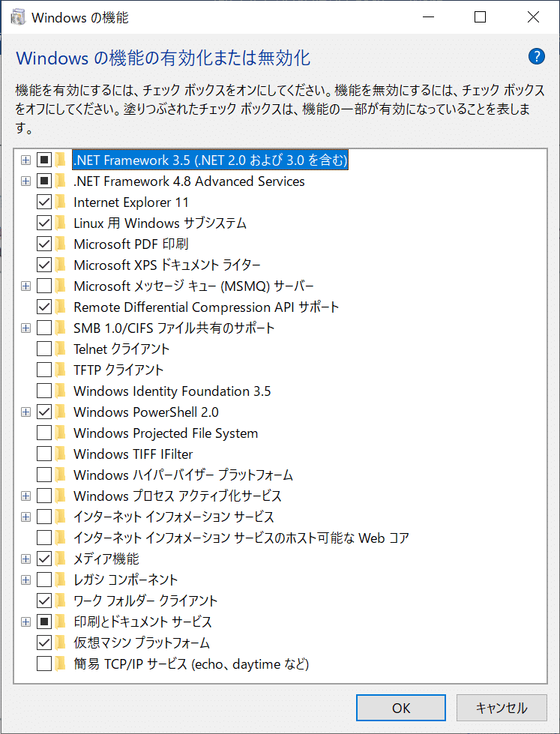This screenshot has width=560, height=734.
Task: Click folder icon beside 仮想マシン プラットフォーム
Action: [x=60, y=643]
